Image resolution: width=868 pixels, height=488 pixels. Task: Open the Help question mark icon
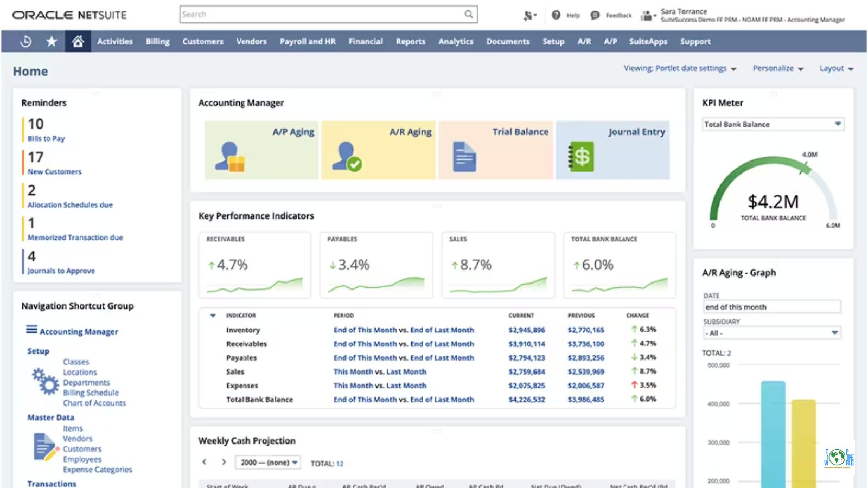click(556, 15)
